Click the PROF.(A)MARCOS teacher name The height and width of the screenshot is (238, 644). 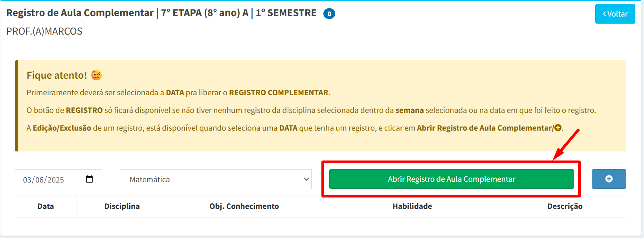pos(44,31)
